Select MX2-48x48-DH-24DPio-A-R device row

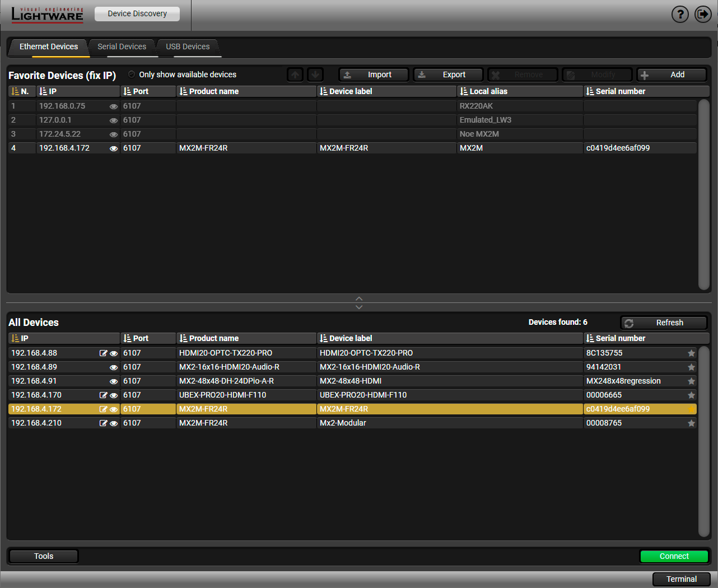pyautogui.click(x=352, y=381)
